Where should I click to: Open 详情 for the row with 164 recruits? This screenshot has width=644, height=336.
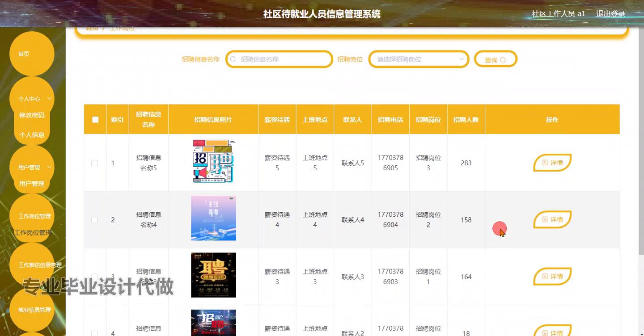[x=552, y=276]
